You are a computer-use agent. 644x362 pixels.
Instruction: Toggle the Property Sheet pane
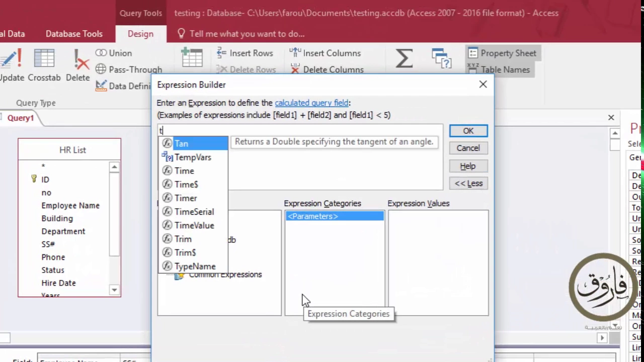click(502, 53)
